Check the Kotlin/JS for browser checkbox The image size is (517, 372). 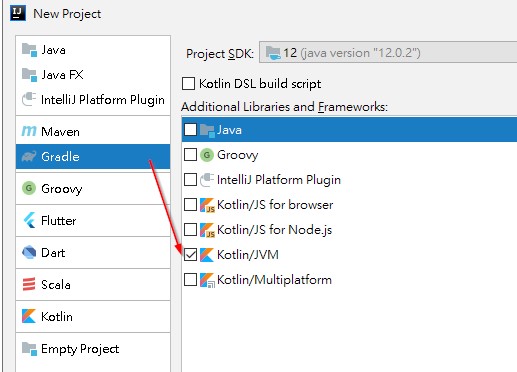(x=190, y=205)
